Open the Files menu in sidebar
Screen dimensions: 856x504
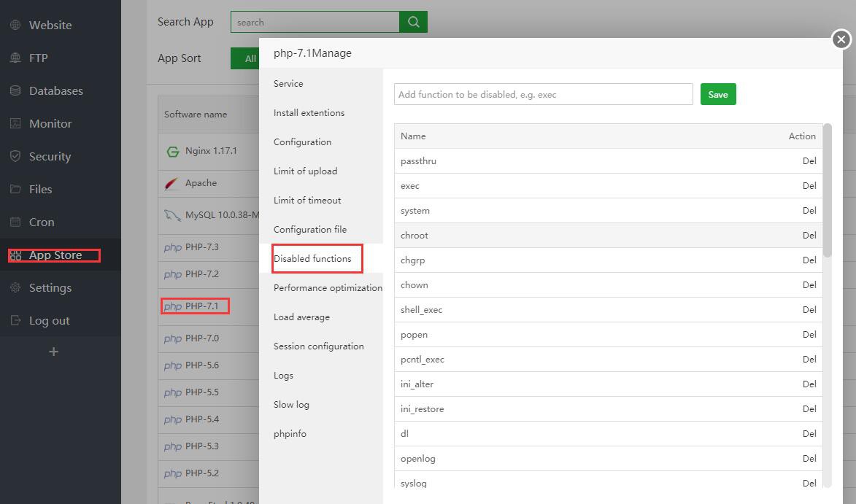[x=40, y=189]
